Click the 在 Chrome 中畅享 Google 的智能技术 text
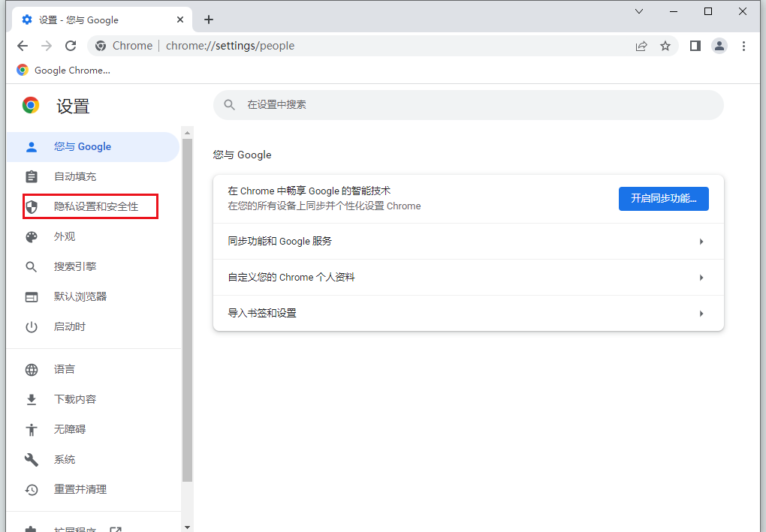This screenshot has height=532, width=766. [309, 191]
